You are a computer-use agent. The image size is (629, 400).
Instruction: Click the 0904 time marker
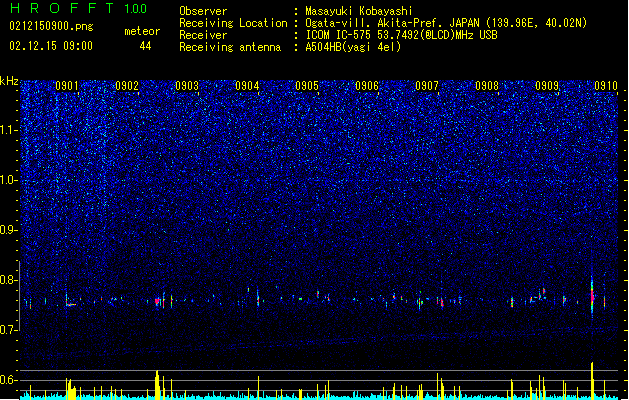point(247,86)
